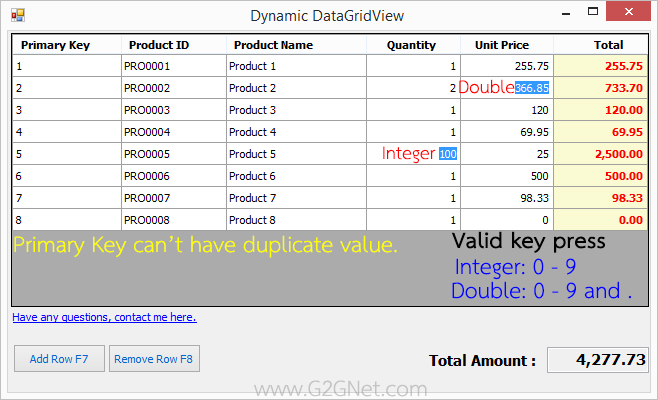Click the highlighted quantity 100 in the Product 5 row

[448, 154]
